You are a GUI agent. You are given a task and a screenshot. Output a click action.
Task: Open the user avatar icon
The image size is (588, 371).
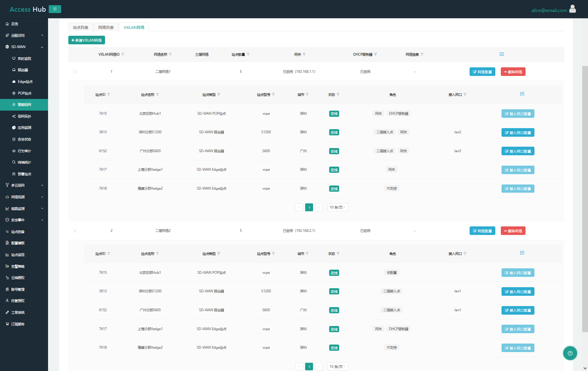(573, 9)
